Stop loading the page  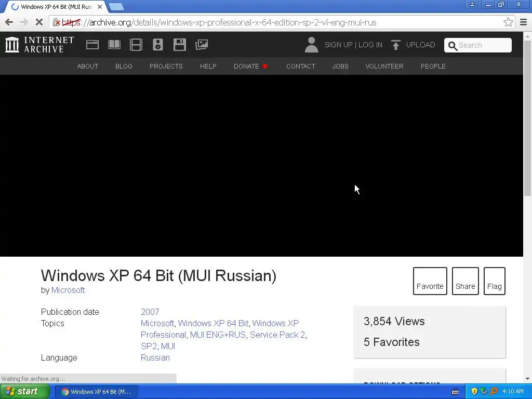[39, 22]
